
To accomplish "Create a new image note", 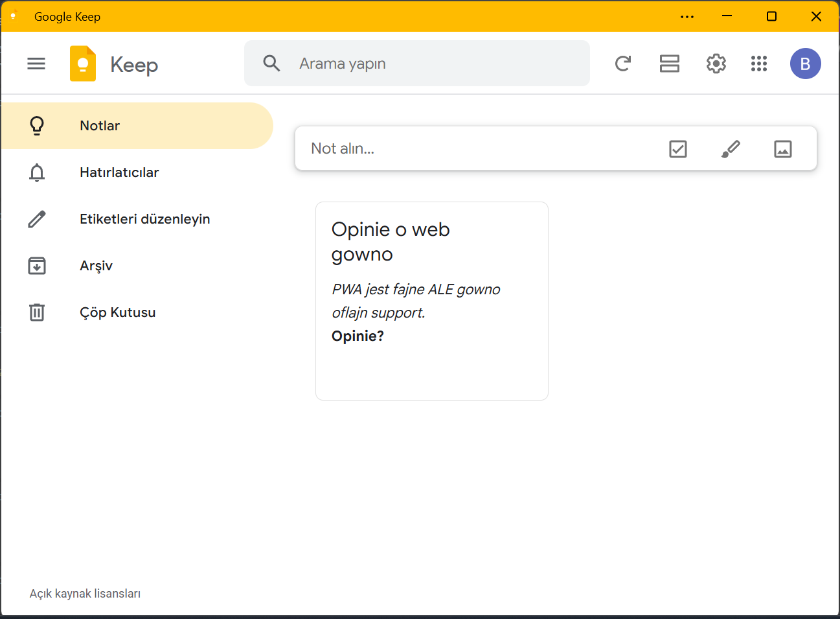I will [783, 149].
